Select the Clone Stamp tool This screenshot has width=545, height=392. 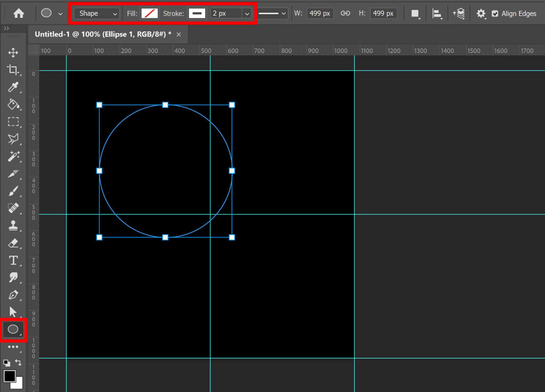(x=13, y=226)
